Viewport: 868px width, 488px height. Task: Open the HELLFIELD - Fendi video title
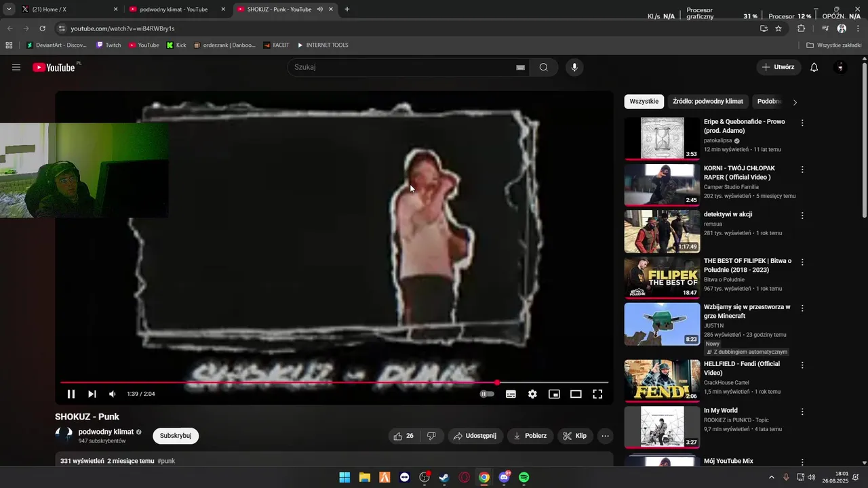742,368
